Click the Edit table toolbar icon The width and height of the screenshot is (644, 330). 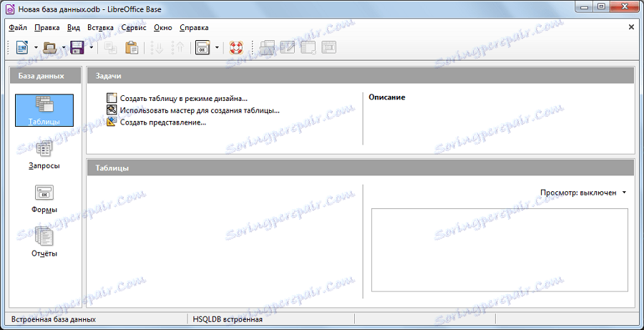click(288, 48)
